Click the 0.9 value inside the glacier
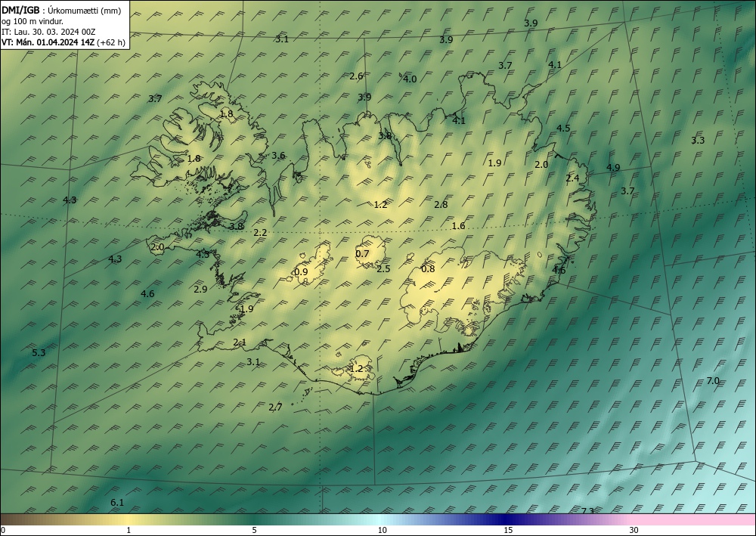The height and width of the screenshot is (536, 756). pos(301,272)
